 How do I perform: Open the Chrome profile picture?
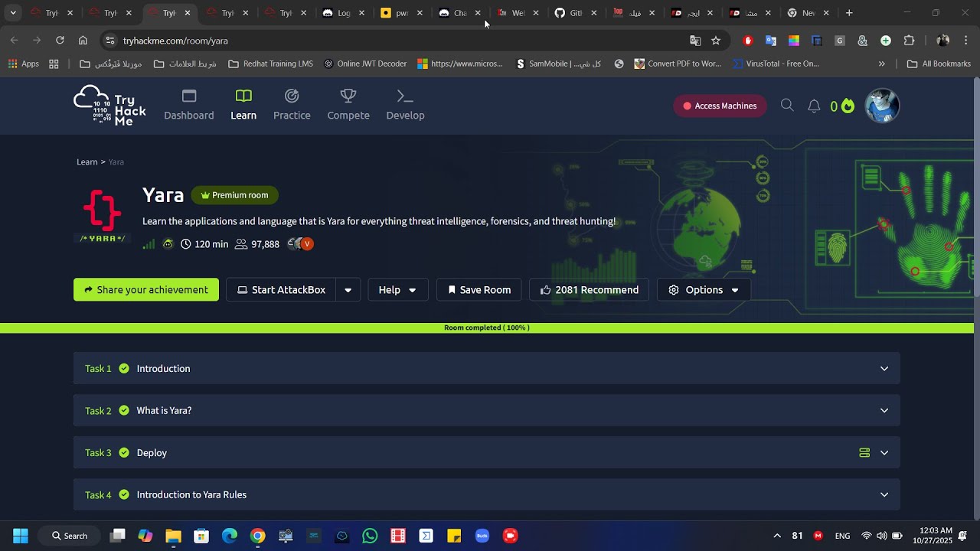(942, 41)
